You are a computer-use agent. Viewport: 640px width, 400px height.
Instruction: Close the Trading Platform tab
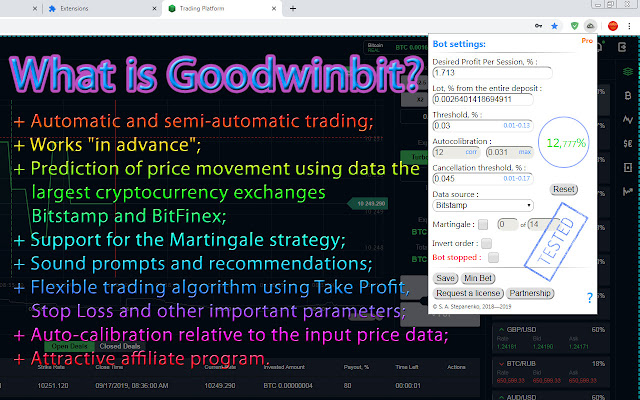274,8
